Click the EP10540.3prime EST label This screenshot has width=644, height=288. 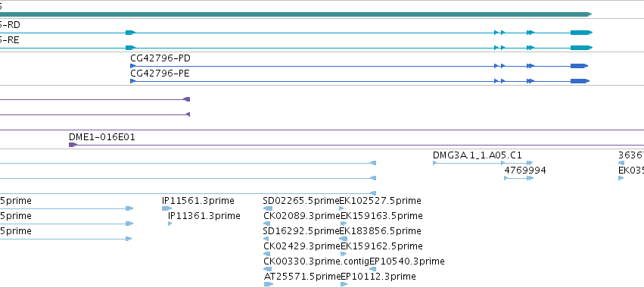tap(406, 261)
